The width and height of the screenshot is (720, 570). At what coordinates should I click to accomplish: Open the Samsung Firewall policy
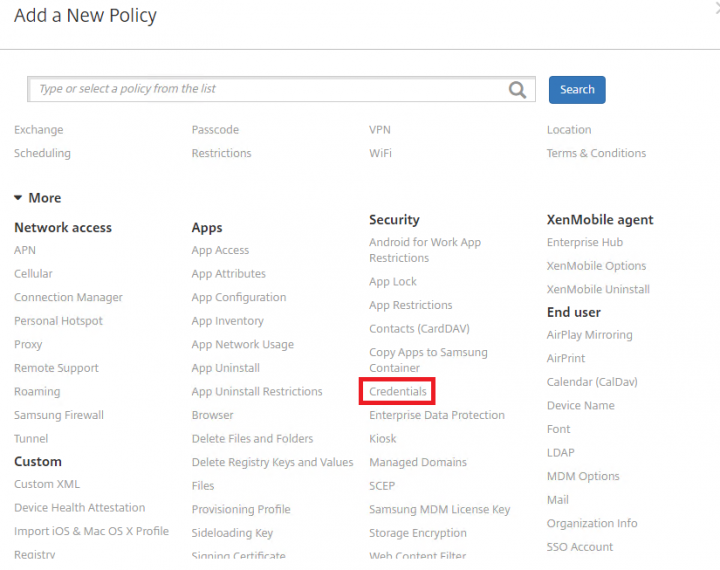58,415
